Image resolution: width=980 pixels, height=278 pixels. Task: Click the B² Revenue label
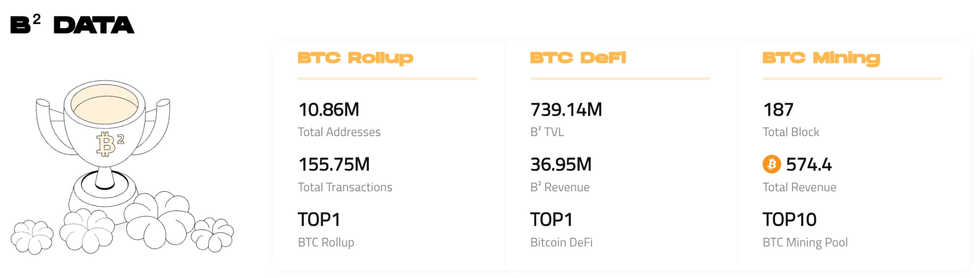click(x=560, y=187)
